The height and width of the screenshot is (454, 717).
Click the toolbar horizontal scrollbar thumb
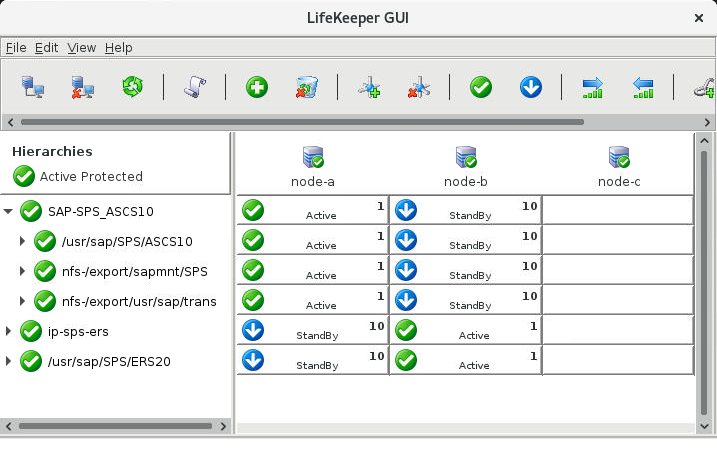(x=302, y=122)
